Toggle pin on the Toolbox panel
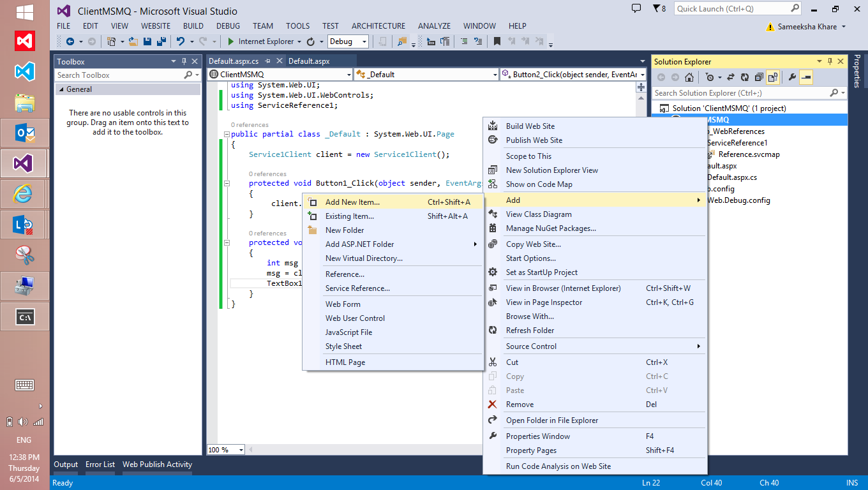Viewport: 868px width, 490px height. tap(184, 61)
